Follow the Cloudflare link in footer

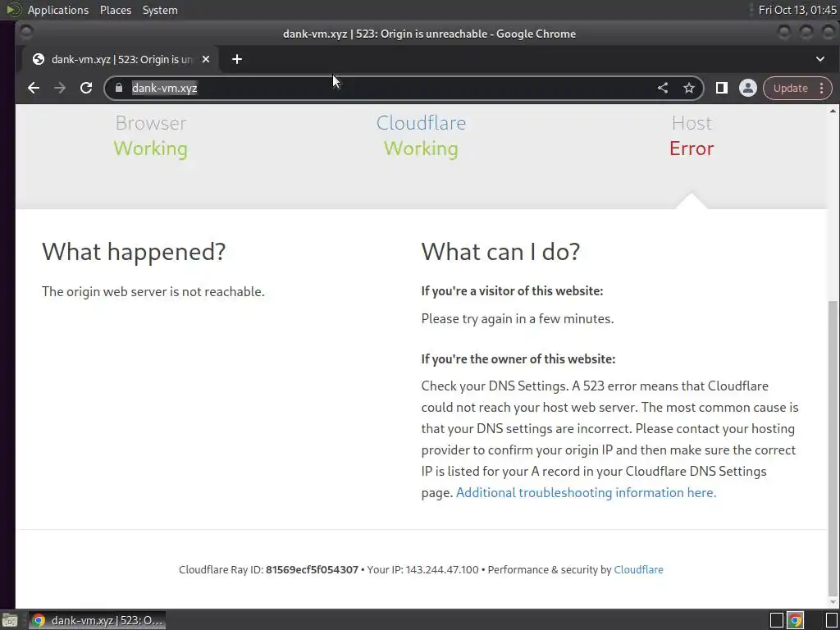[638, 569]
